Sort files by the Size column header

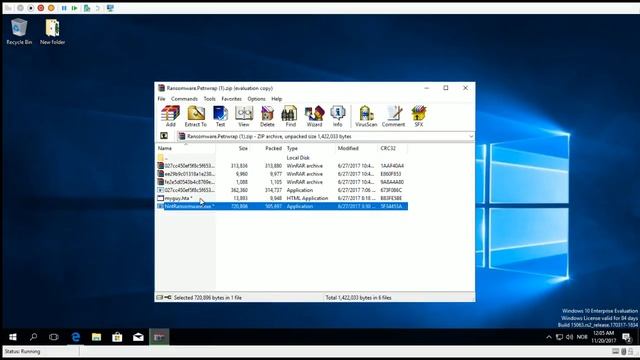(x=233, y=148)
